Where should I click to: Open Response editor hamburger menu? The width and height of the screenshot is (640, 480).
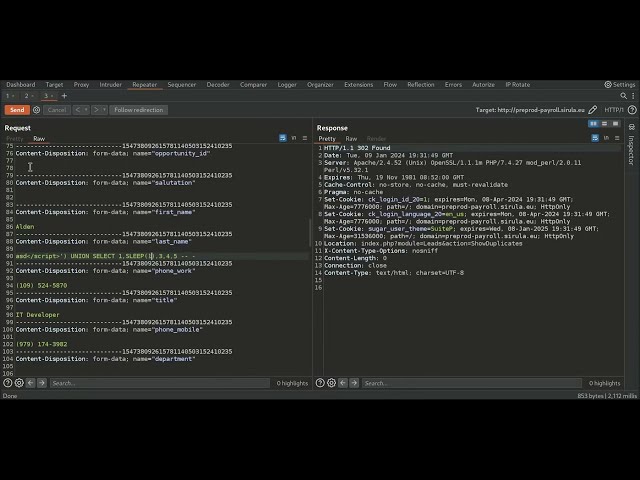coord(617,138)
